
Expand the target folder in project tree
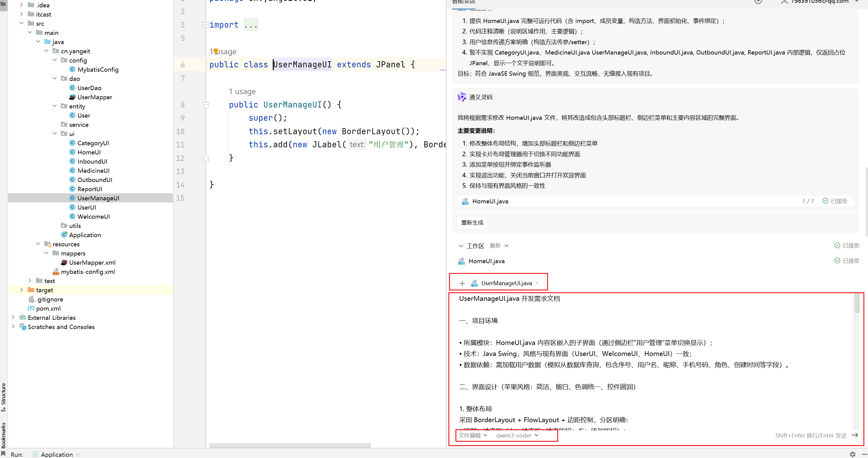21,290
